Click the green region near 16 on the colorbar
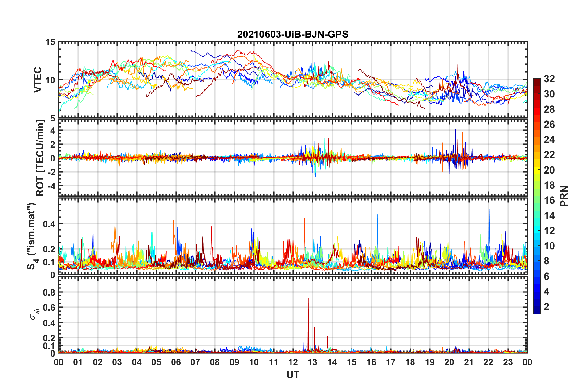 pos(537,200)
